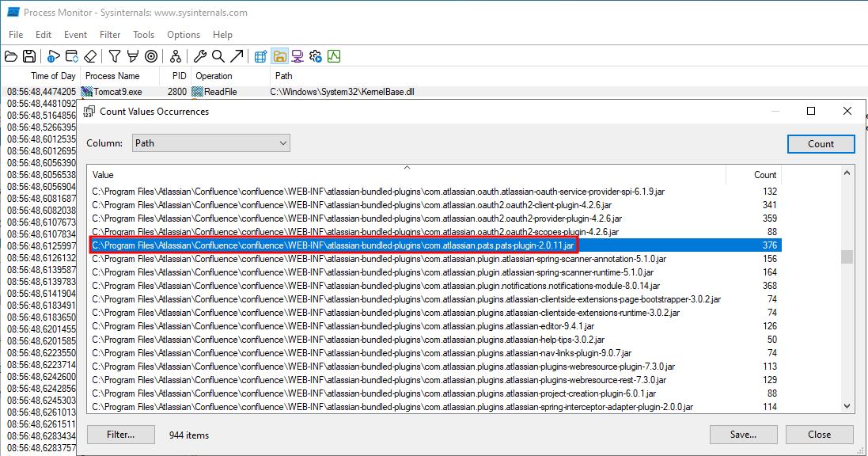Image resolution: width=868 pixels, height=456 pixels.
Task: Expand the Column dropdown showing Path
Action: (x=211, y=143)
